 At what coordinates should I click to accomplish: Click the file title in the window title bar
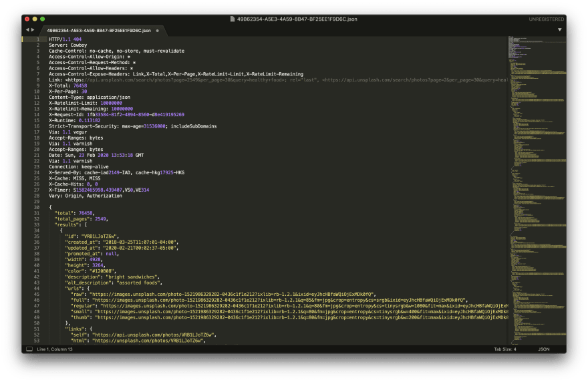pyautogui.click(x=297, y=19)
